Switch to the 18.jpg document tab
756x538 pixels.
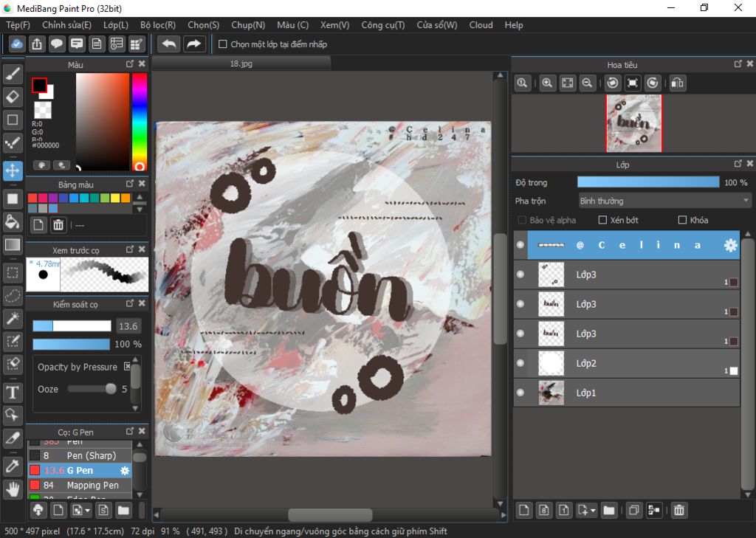[241, 63]
